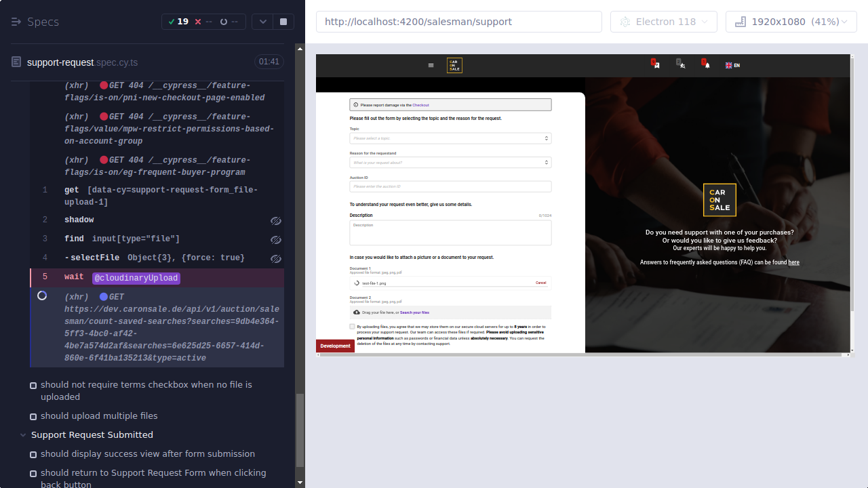This screenshot has width=868, height=488.
Task: Open the Electron 118 browser dropdown
Action: click(663, 21)
